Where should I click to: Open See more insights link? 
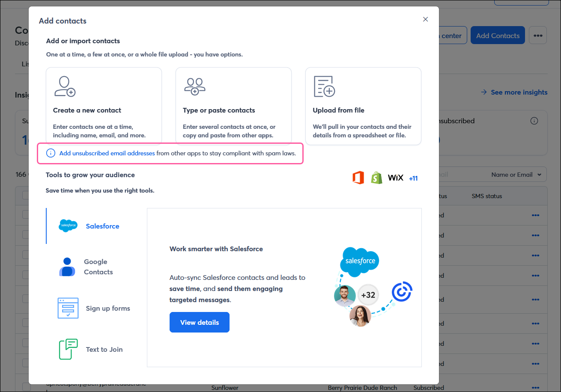[514, 92]
